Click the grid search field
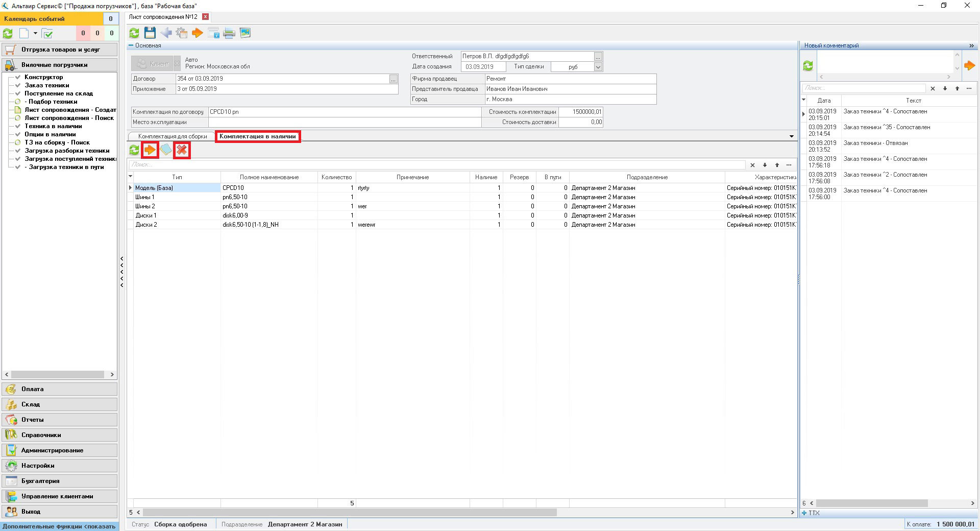 (x=437, y=165)
